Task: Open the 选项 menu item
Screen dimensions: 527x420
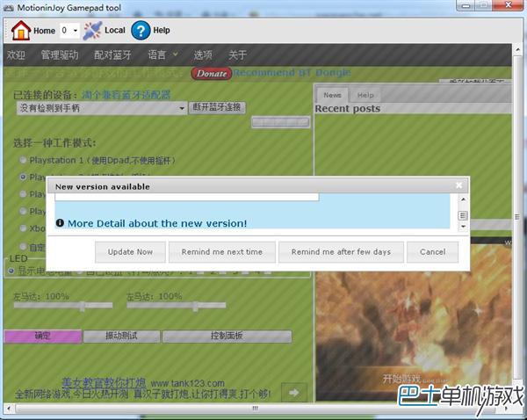Action: [x=203, y=54]
